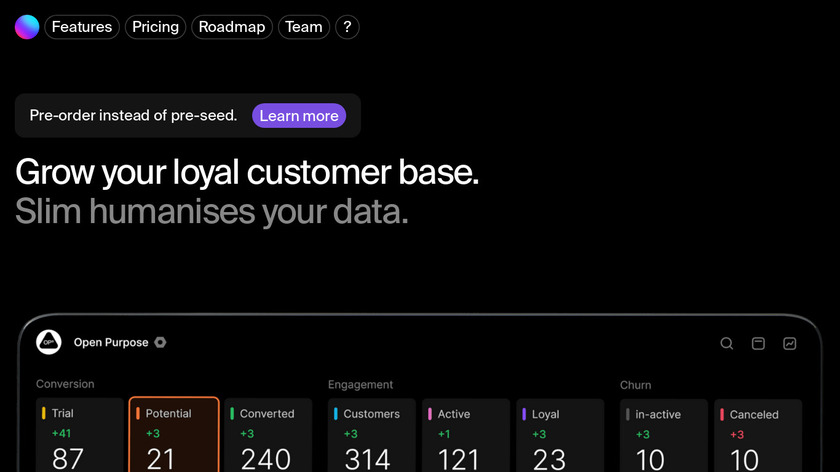Select the highlighted Potential card

pyautogui.click(x=174, y=434)
